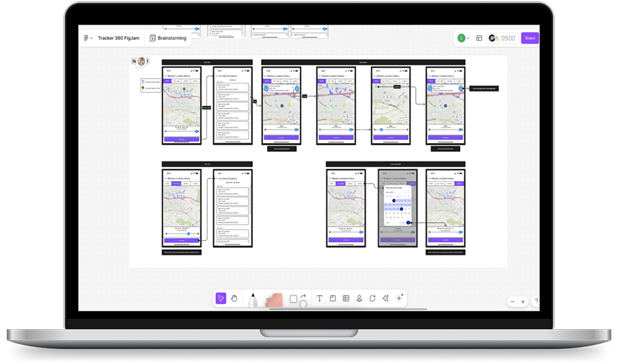Click the collaborator avatar on the canvas
The image size is (618, 364).
click(141, 61)
